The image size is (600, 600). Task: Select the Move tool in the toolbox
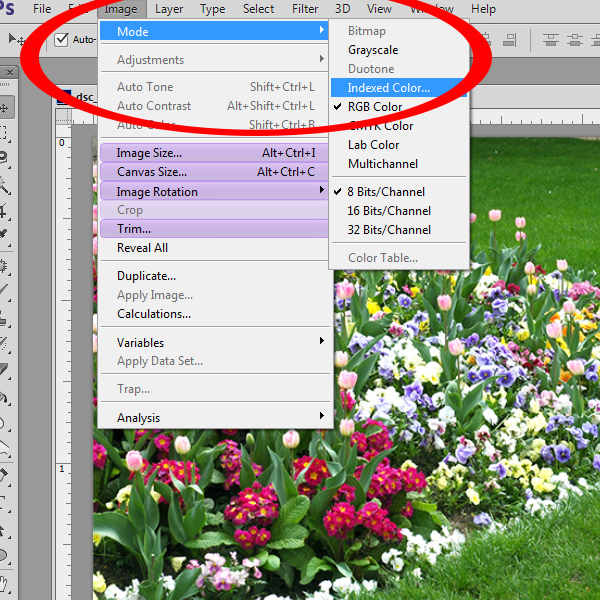5,108
